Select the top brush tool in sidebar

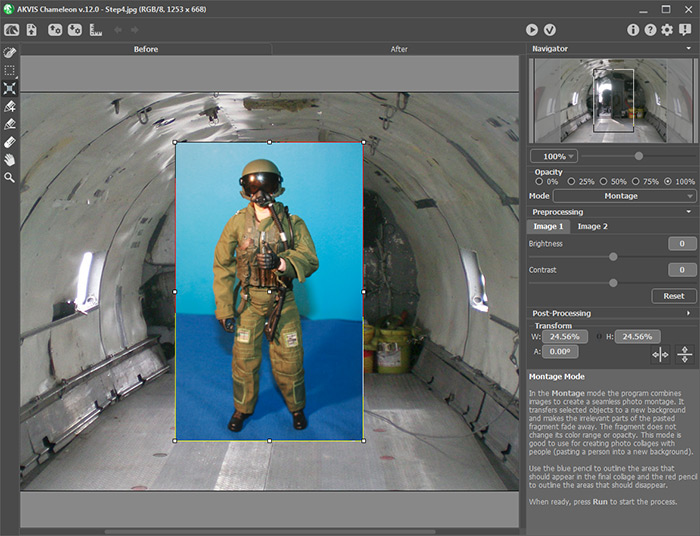pyautogui.click(x=9, y=53)
